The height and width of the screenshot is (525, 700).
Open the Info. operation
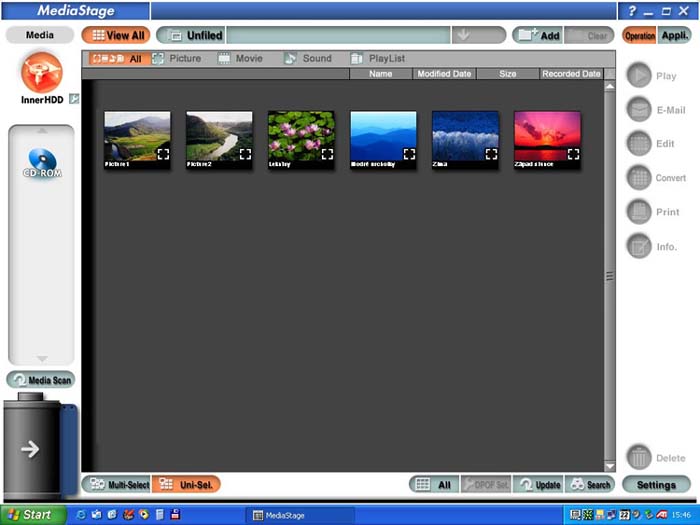[640, 246]
